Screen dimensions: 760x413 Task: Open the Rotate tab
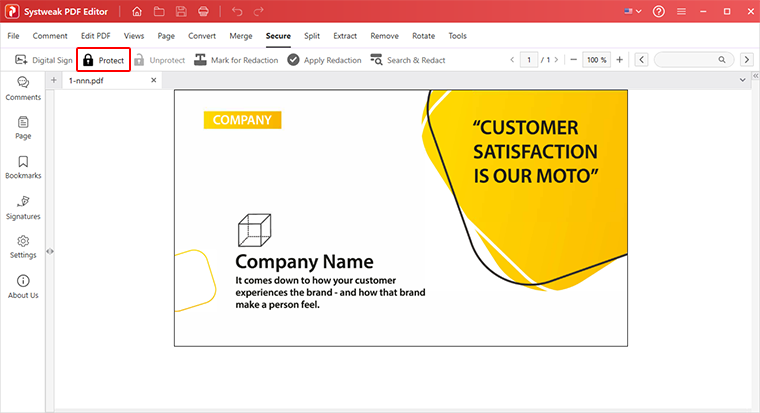pyautogui.click(x=424, y=36)
